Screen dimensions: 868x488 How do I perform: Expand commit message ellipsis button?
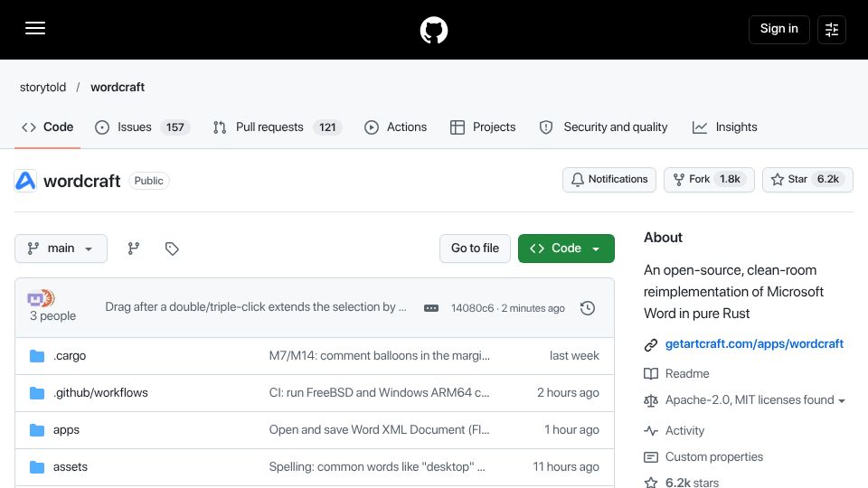click(x=431, y=308)
